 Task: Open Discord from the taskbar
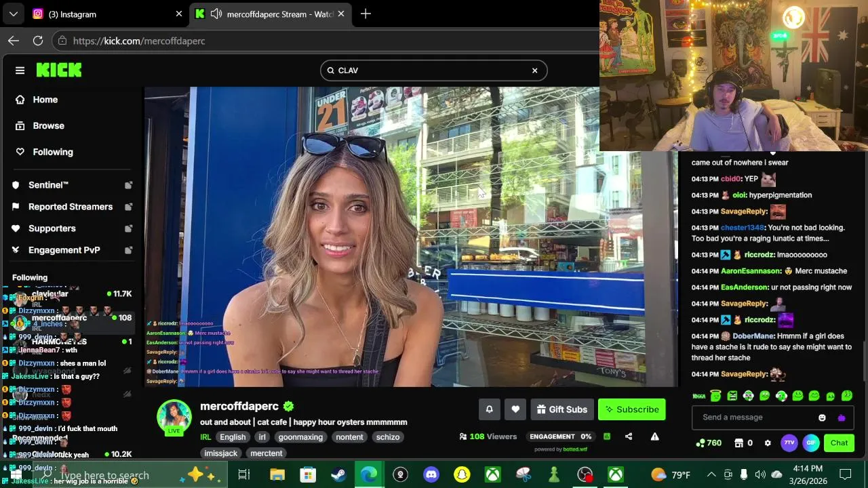coord(431,474)
